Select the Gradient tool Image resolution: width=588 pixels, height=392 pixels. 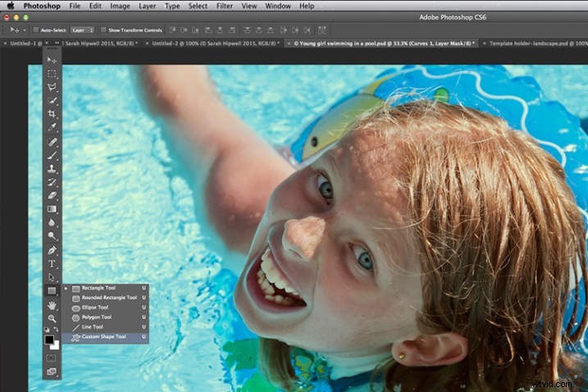(52, 209)
